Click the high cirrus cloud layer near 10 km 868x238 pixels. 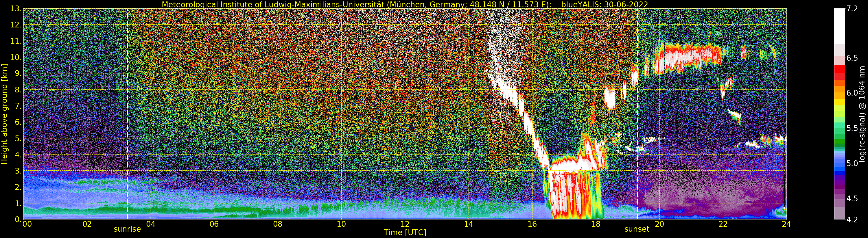pos(688,57)
